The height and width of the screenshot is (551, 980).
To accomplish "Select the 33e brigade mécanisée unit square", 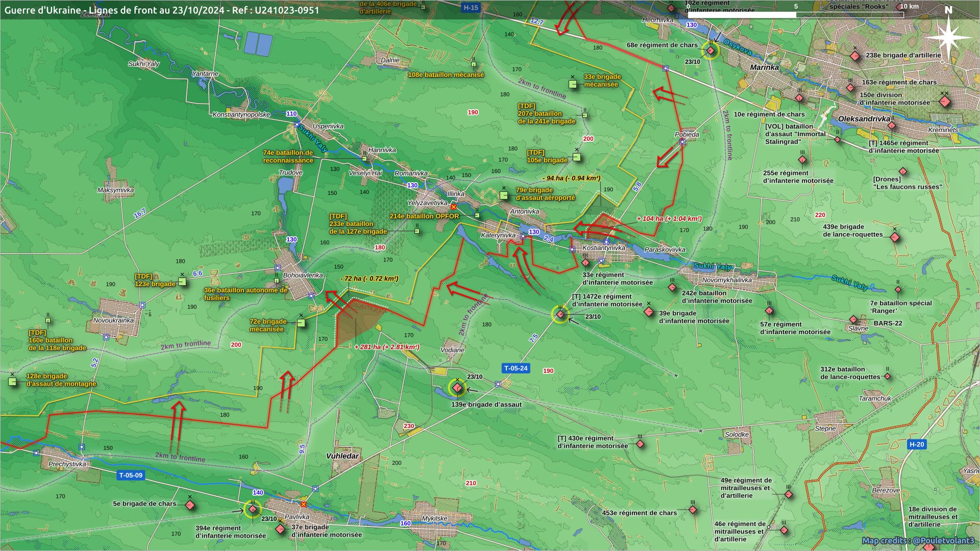I will coord(573,84).
